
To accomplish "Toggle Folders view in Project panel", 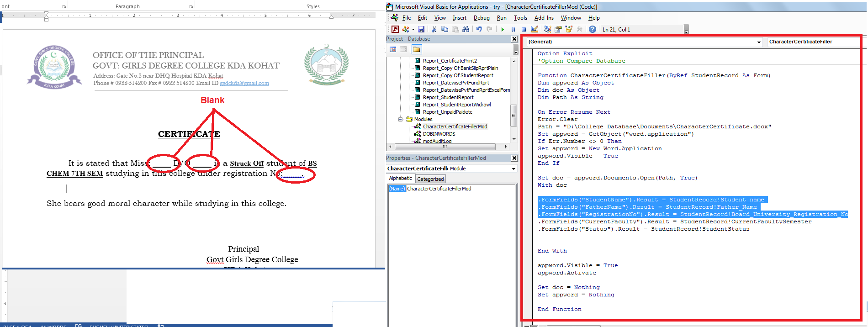I will pos(416,49).
